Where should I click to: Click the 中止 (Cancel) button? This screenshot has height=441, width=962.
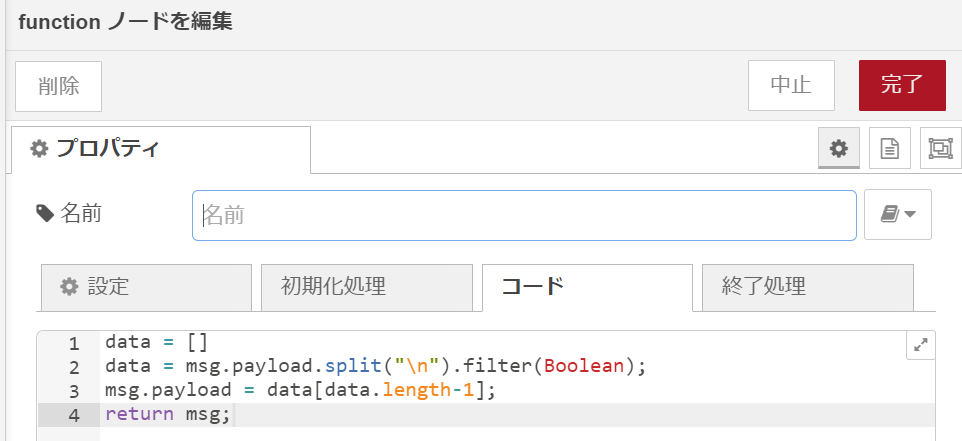[791, 85]
